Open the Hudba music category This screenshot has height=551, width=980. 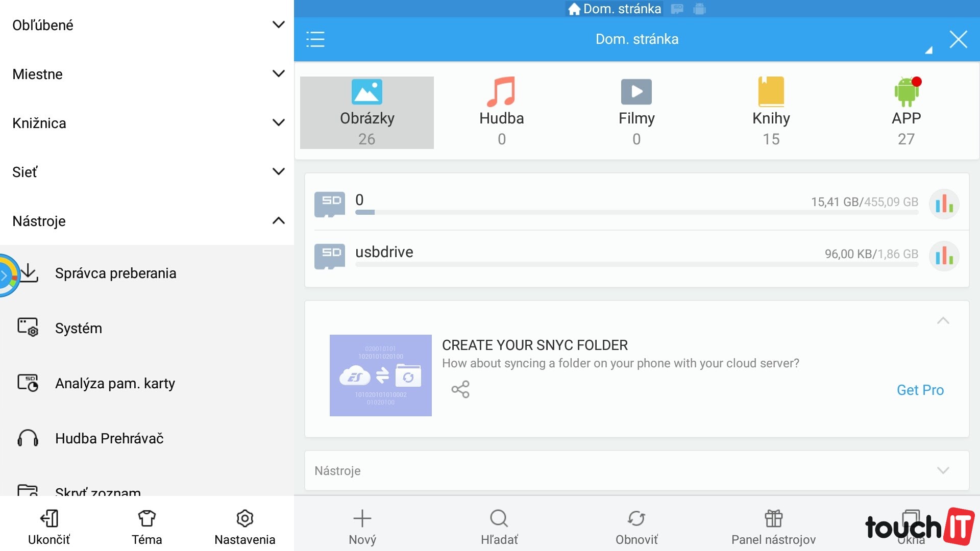tap(501, 112)
